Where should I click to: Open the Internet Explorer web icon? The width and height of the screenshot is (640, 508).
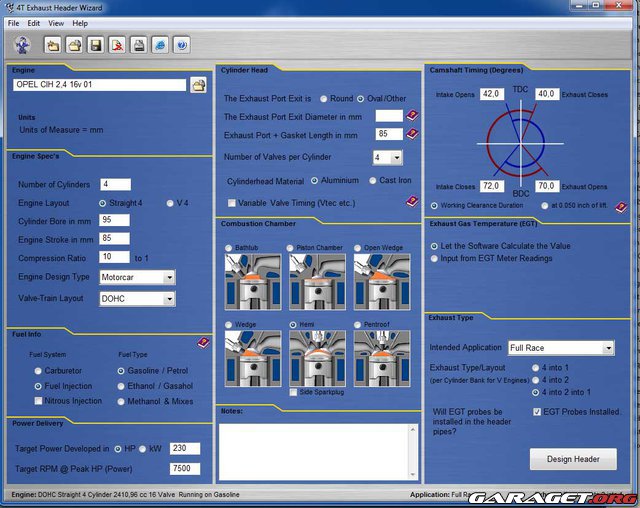[160, 45]
